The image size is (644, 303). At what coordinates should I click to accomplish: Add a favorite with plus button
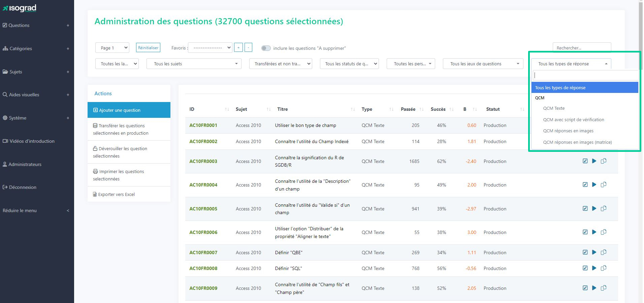tap(238, 47)
